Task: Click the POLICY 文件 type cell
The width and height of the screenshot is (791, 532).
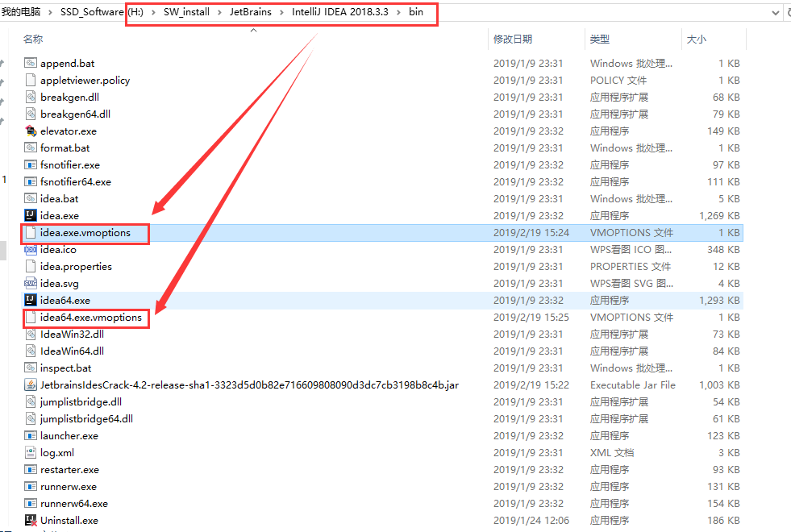Action: click(618, 80)
